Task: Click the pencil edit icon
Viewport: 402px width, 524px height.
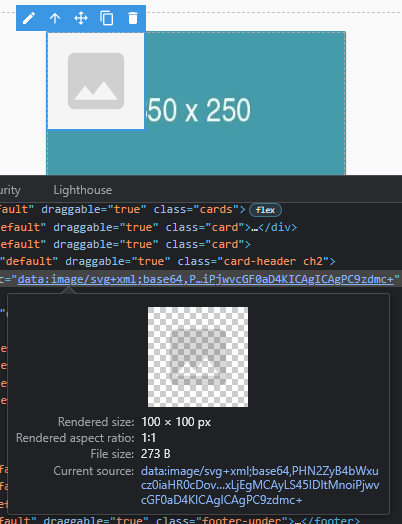Action: [29, 18]
